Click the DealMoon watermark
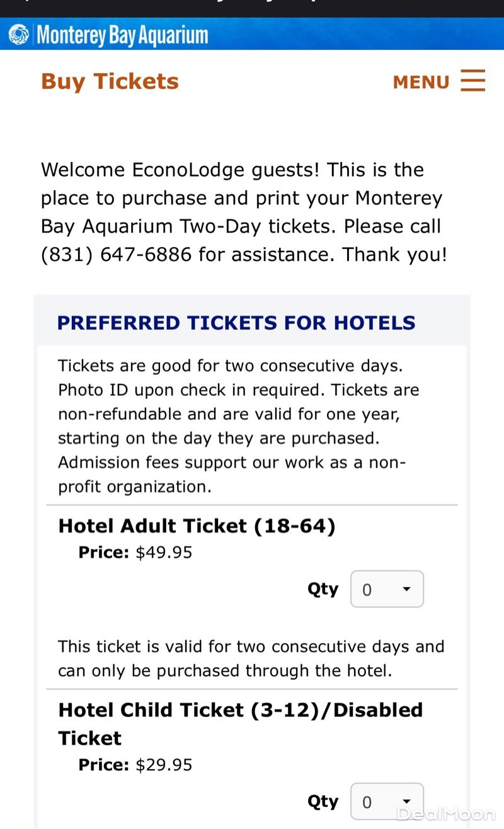Image resolution: width=504 pixels, height=829 pixels. [445, 814]
